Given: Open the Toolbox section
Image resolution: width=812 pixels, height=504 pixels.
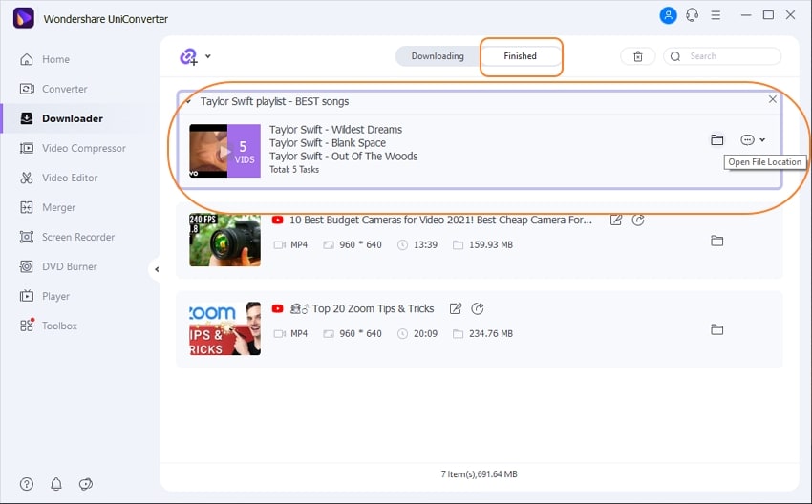Looking at the screenshot, I should [x=48, y=325].
